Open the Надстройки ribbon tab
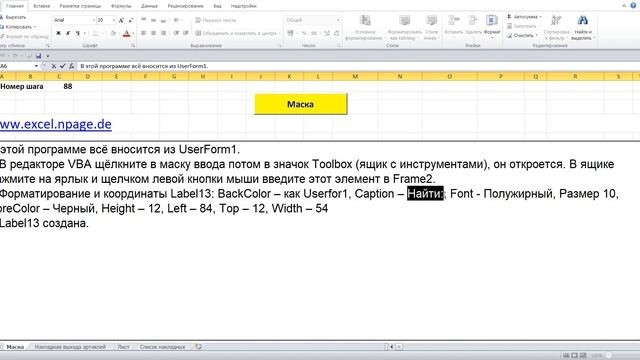The image size is (640, 360). pyautogui.click(x=243, y=6)
